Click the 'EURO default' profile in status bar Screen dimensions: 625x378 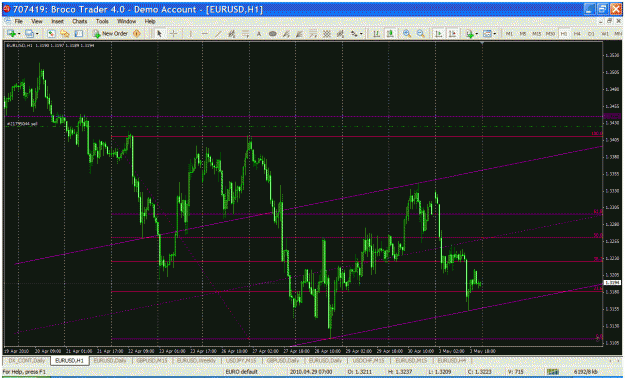[x=242, y=372]
